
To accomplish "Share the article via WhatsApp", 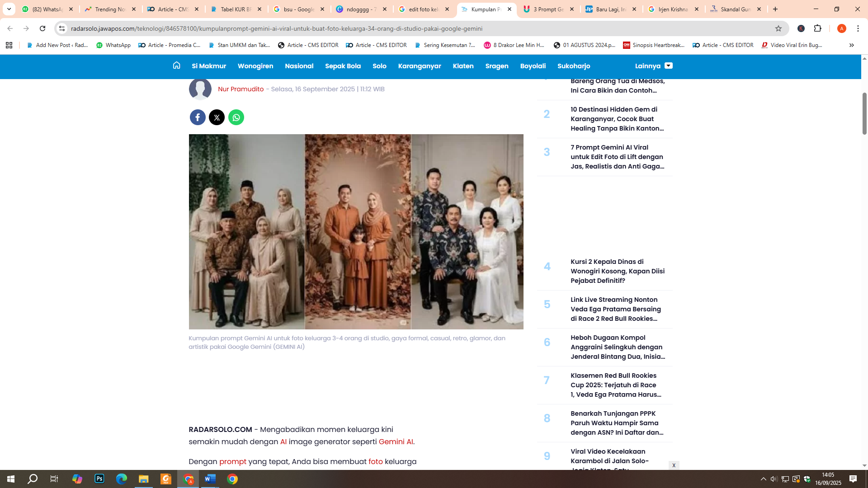I will [236, 117].
